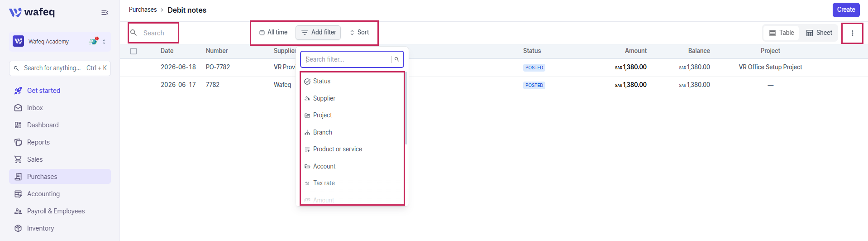The width and height of the screenshot is (868, 241).
Task: Collapse the sidebar using the menu icon
Action: coord(105,13)
